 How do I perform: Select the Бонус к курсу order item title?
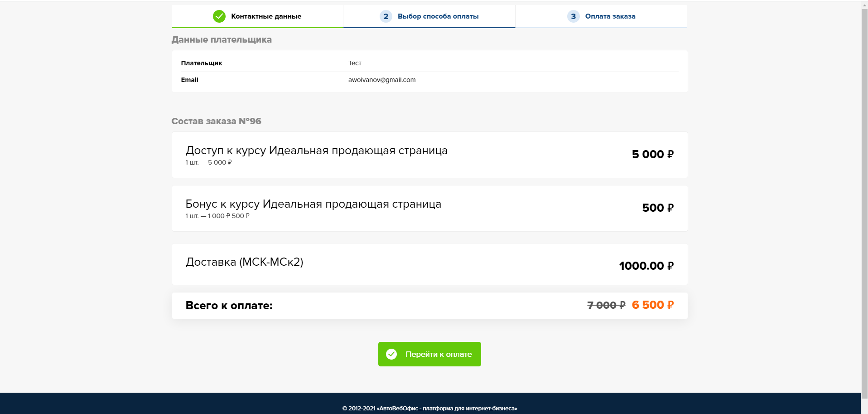[x=313, y=204]
